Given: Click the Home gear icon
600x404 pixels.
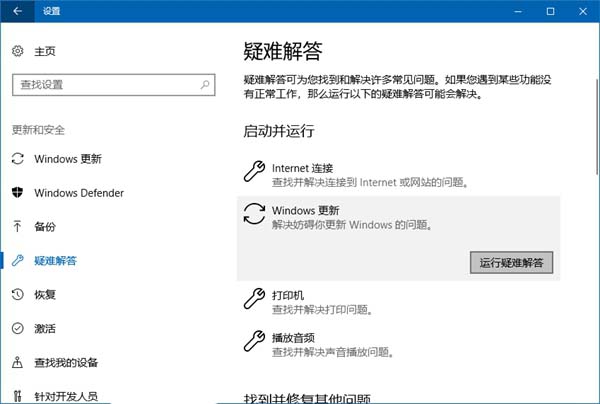Looking at the screenshot, I should [18, 51].
